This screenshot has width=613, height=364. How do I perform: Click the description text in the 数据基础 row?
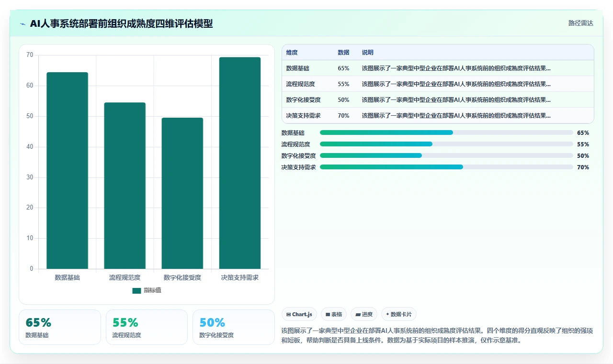point(456,68)
